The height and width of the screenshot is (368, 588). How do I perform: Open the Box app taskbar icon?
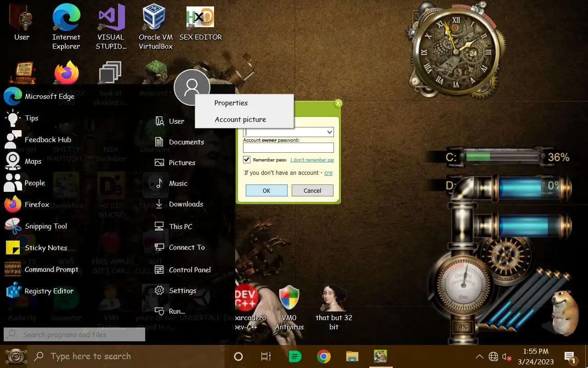[380, 356]
